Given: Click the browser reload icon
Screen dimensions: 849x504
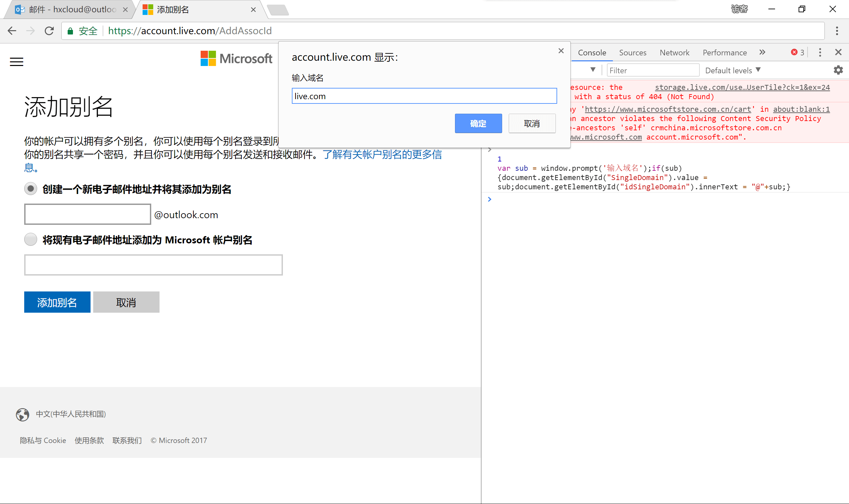Looking at the screenshot, I should (x=49, y=31).
